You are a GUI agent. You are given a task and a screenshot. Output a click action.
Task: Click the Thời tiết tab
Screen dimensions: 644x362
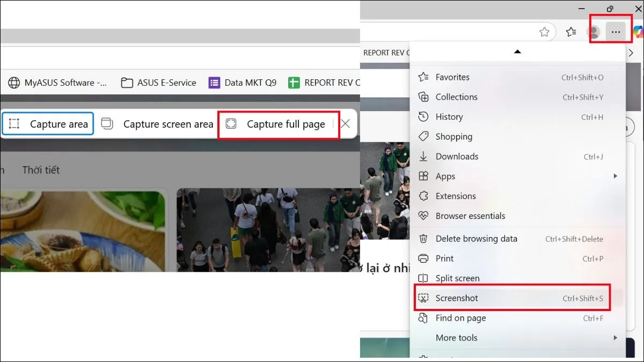[x=41, y=170]
